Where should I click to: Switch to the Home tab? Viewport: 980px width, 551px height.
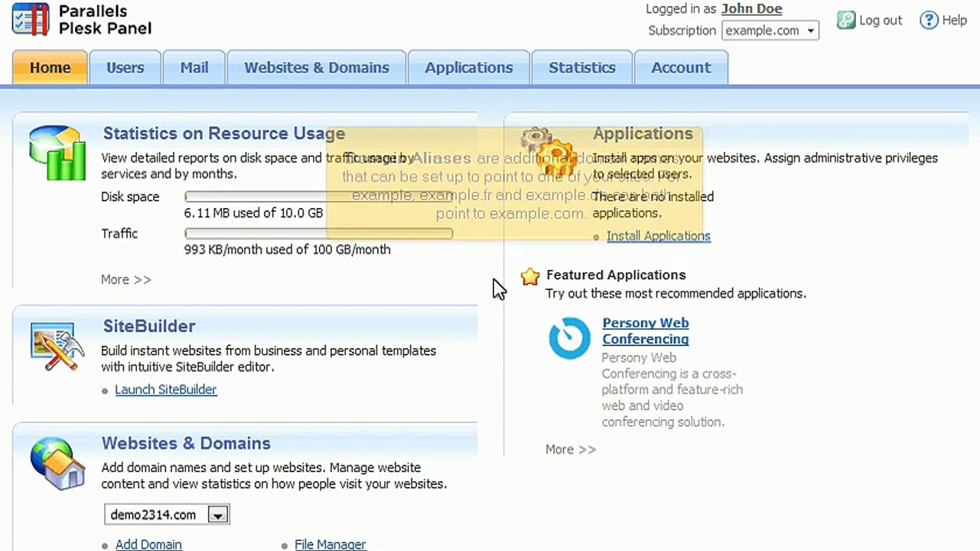(x=50, y=67)
